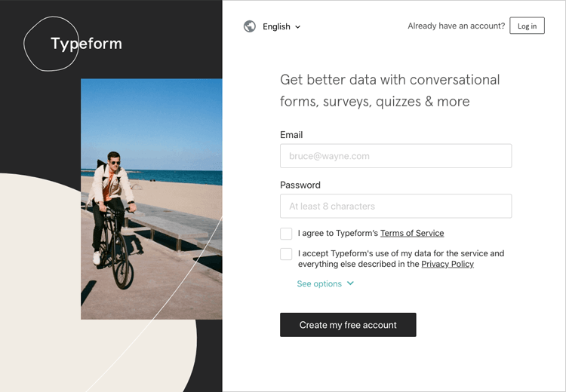This screenshot has width=566, height=392.
Task: Click the globe language icon
Action: pos(250,26)
